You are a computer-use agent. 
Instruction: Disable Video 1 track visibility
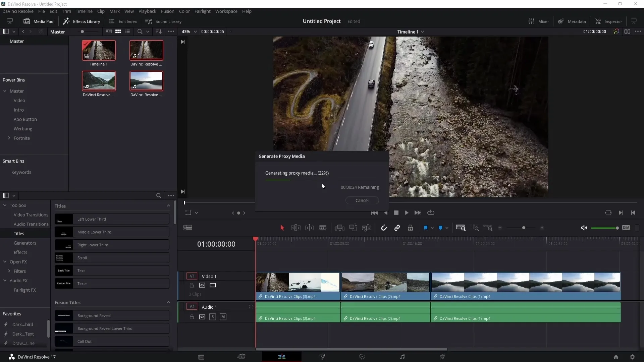point(213,285)
